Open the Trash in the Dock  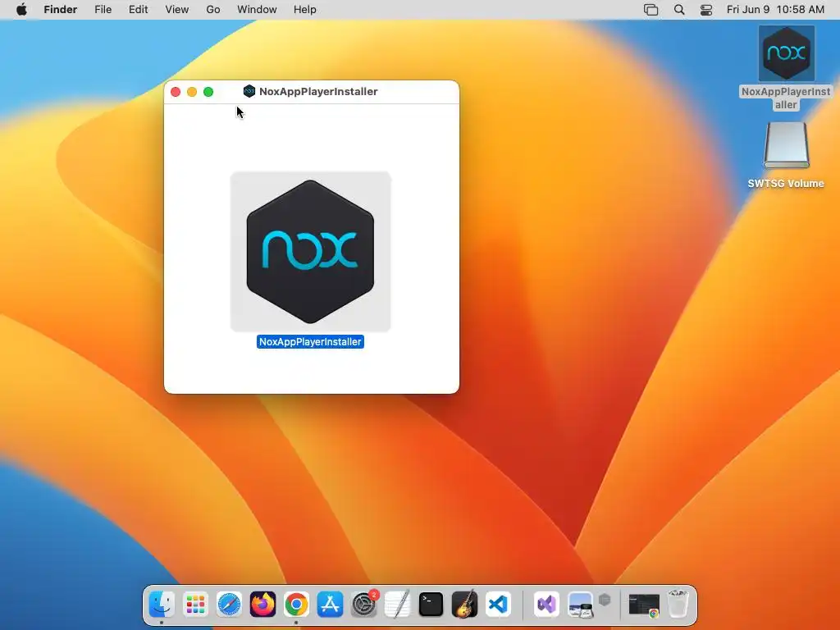678,605
